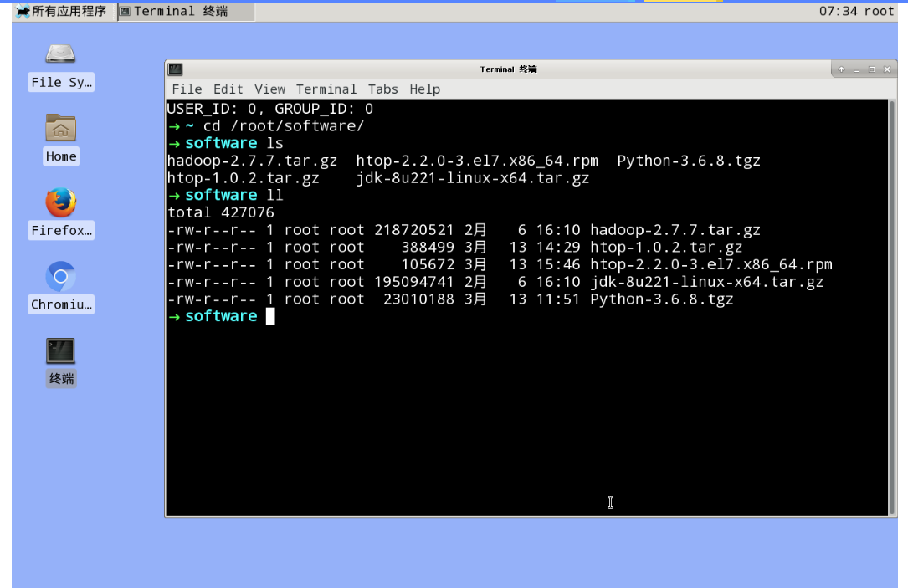Click the 'total 427076' line
Viewport: 908px width, 588px height.
point(221,213)
